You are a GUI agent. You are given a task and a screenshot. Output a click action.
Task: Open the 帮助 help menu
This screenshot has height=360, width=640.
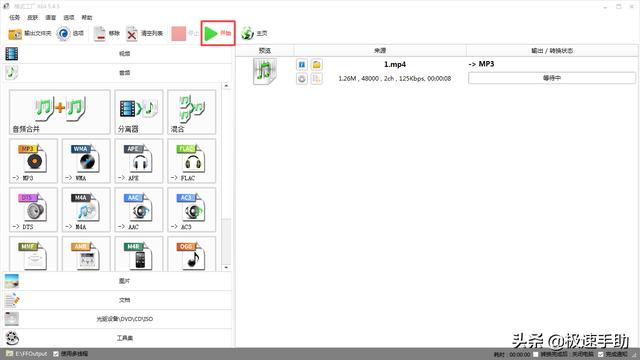[x=87, y=18]
